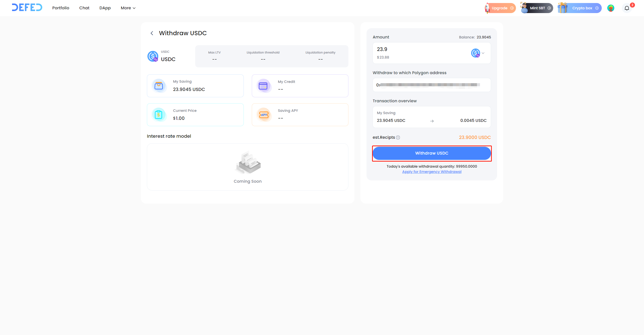Click the Upgrade button
Screen dimensions: 644x335
point(501,8)
